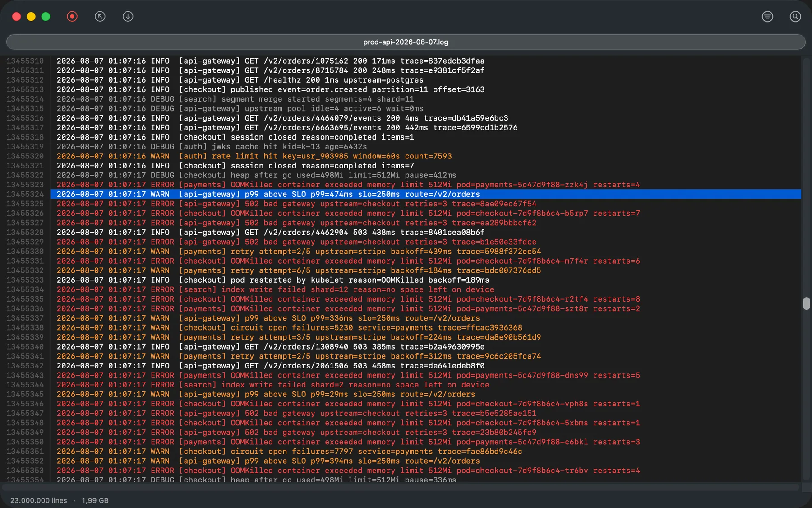Open the filter lines icon
The height and width of the screenshot is (508, 812).
point(767,17)
